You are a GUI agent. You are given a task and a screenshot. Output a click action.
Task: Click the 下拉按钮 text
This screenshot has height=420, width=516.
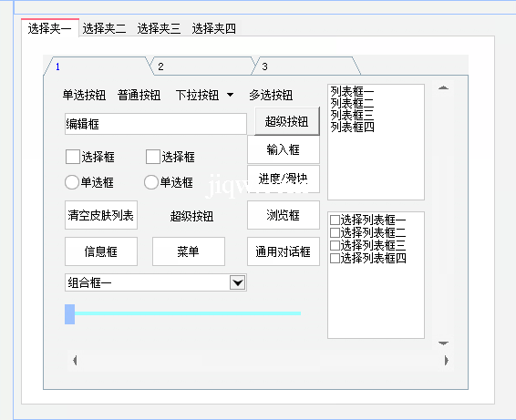[197, 95]
